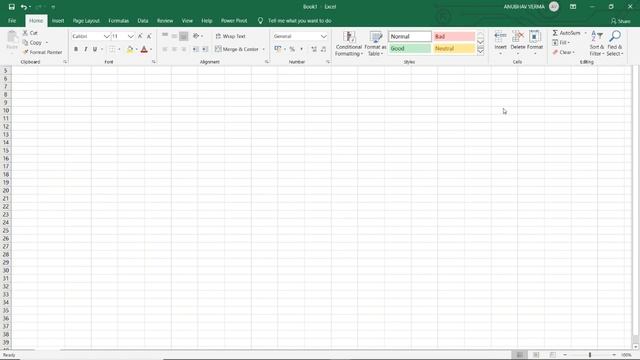Click the AutoSum sigma button

point(566,33)
